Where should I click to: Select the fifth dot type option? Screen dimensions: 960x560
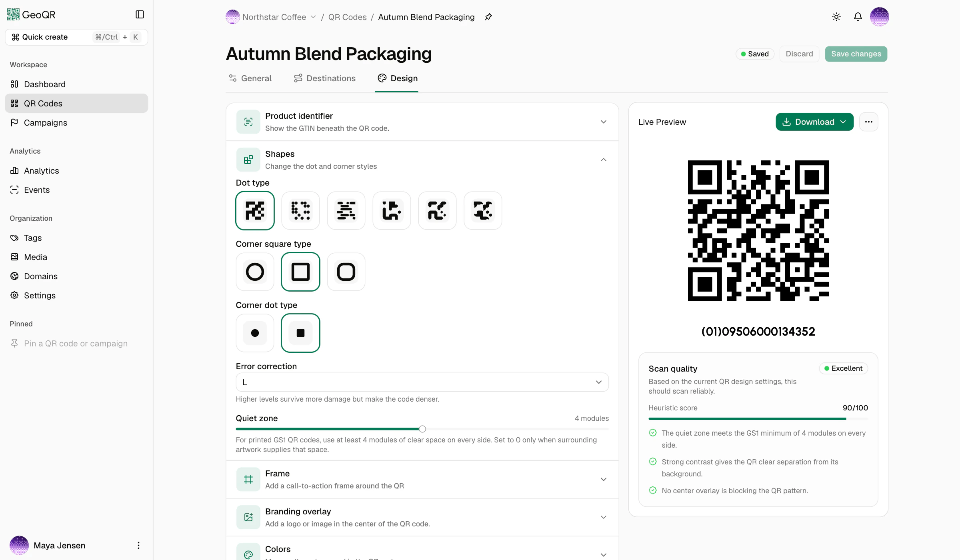[437, 210]
